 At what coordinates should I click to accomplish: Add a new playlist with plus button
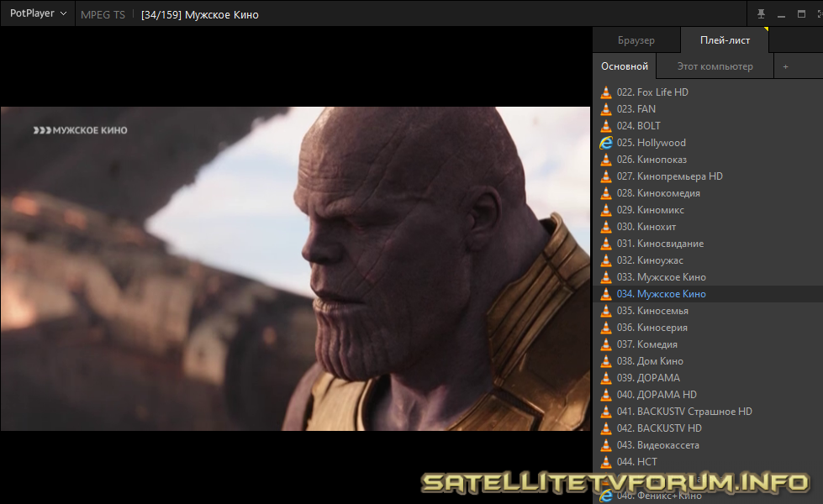point(785,66)
